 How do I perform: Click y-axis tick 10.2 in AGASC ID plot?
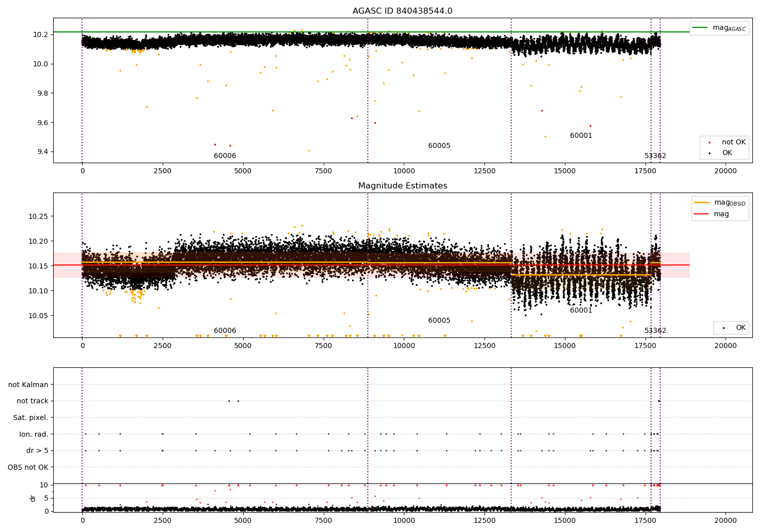coord(41,35)
